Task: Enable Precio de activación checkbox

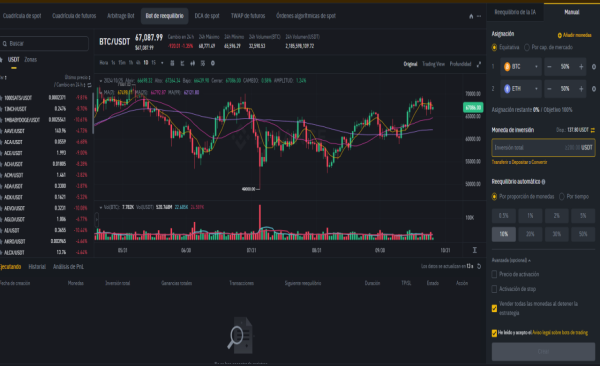Action: pos(494,274)
